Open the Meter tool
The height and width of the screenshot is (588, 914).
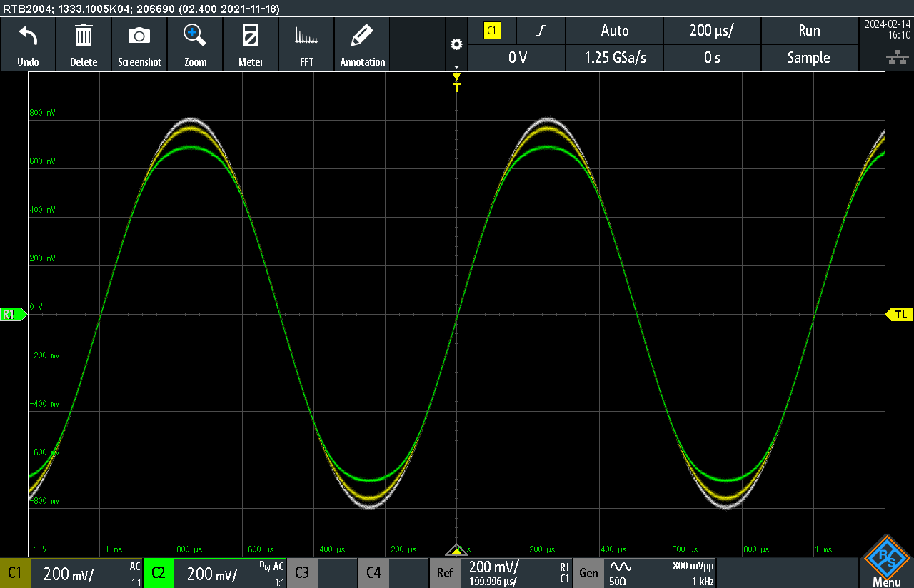(251, 36)
